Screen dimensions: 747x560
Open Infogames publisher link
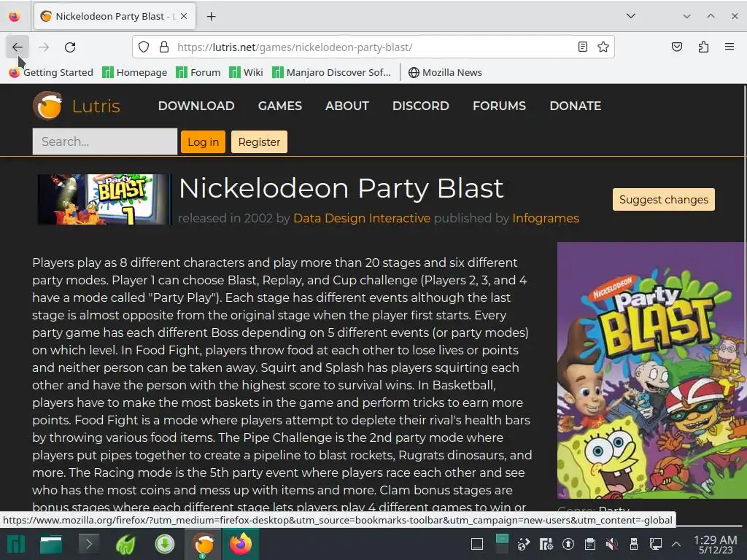pos(546,218)
